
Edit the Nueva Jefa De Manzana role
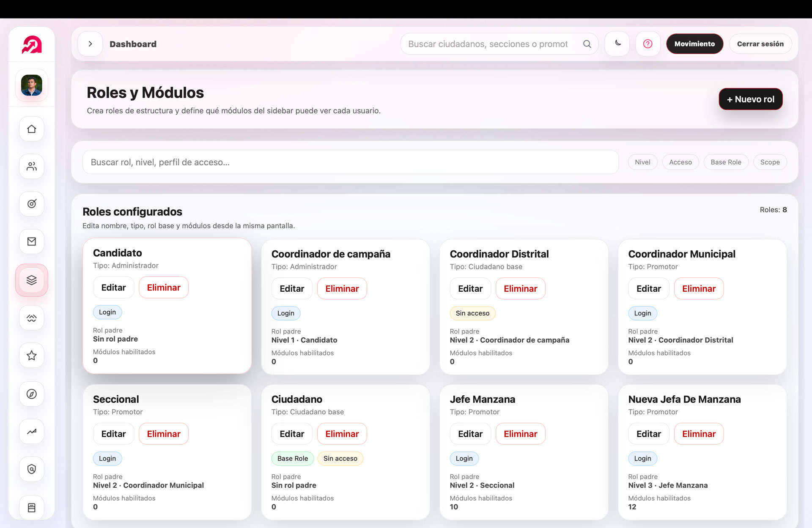coord(649,434)
